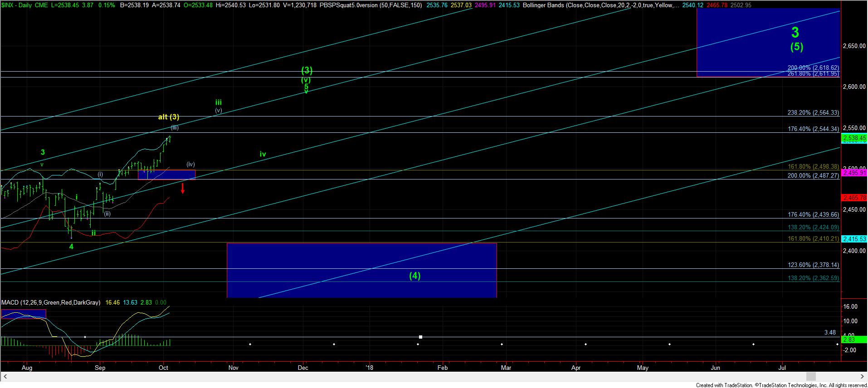
Task: Select the white square marker in MACD pane
Action: pos(421,337)
